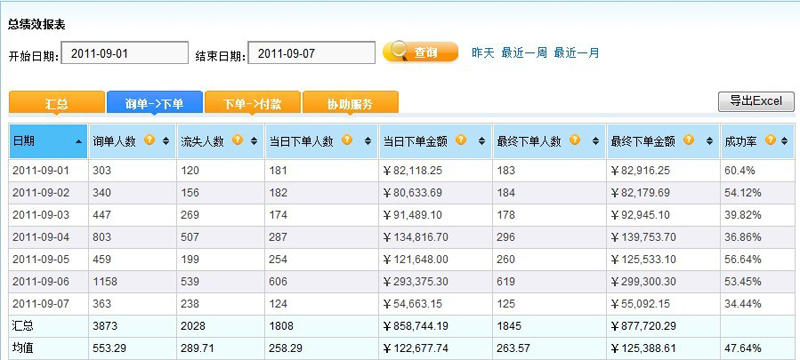Switch to the 汇总 tab
Image resolution: width=800 pixels, height=360 pixels.
(57, 103)
